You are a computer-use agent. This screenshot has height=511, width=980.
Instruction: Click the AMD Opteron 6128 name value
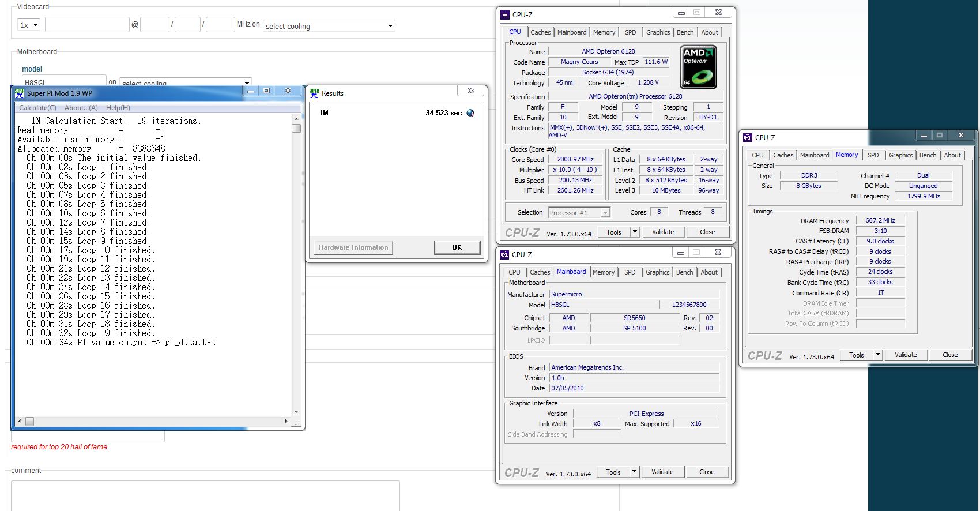(608, 51)
